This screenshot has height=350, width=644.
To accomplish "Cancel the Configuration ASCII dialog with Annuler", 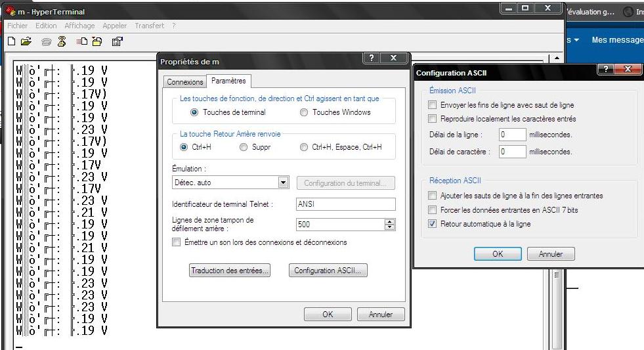I will click(x=551, y=254).
